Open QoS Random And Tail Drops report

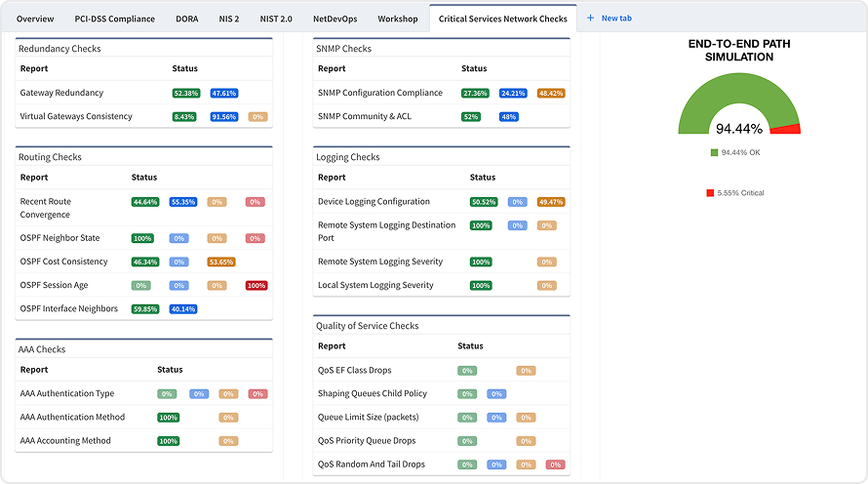(x=371, y=464)
